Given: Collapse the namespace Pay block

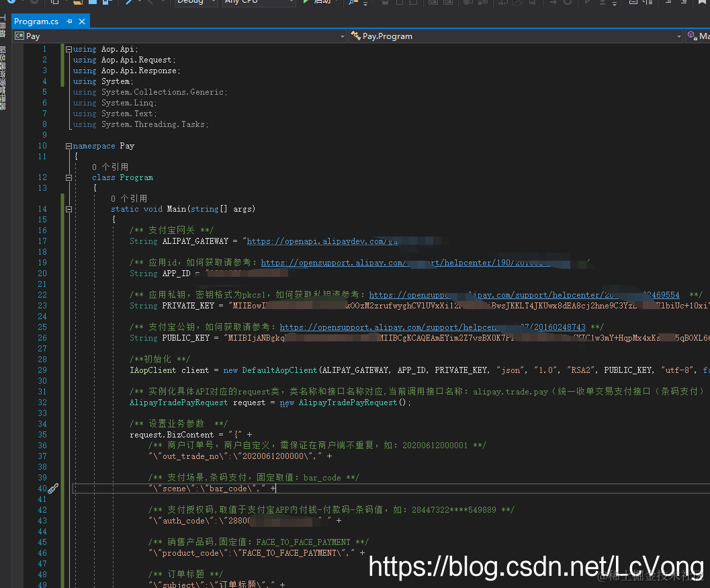Looking at the screenshot, I should tap(69, 146).
